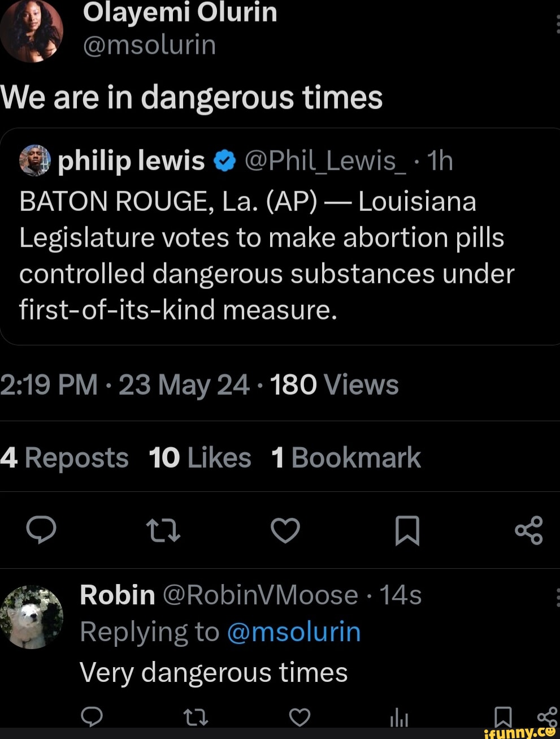The height and width of the screenshot is (739, 560).
Task: Open more options for Robin's reply
Action: 557,597
